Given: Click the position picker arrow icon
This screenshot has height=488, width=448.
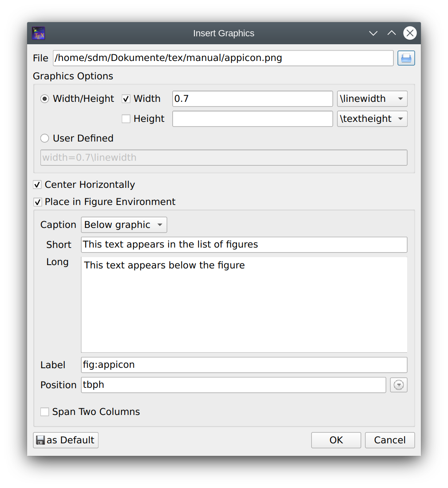Looking at the screenshot, I should click(x=398, y=385).
